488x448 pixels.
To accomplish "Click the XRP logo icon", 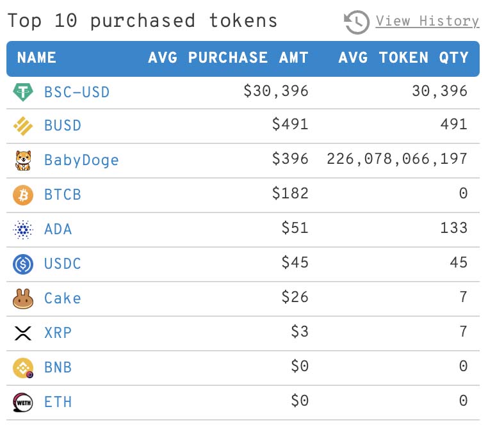I will tap(22, 333).
